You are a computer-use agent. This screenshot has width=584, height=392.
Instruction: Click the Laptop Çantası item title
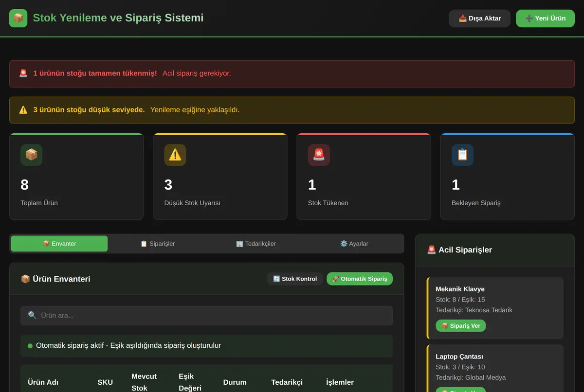click(x=459, y=356)
